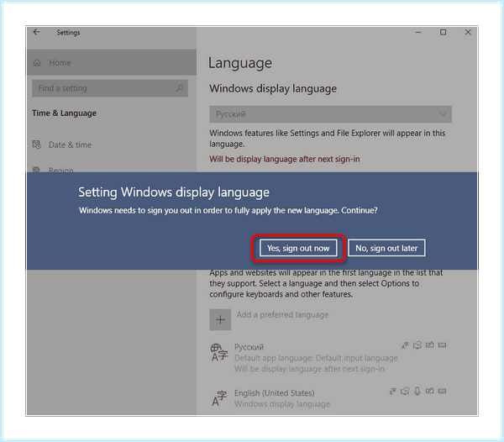Choose No, sign out later
The width and height of the screenshot is (504, 442).
(386, 248)
